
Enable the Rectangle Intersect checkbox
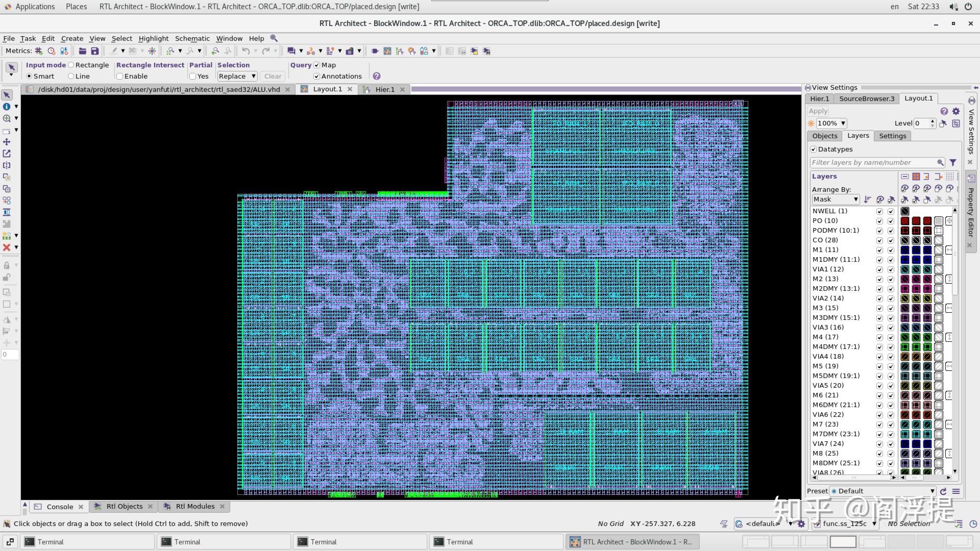(119, 77)
